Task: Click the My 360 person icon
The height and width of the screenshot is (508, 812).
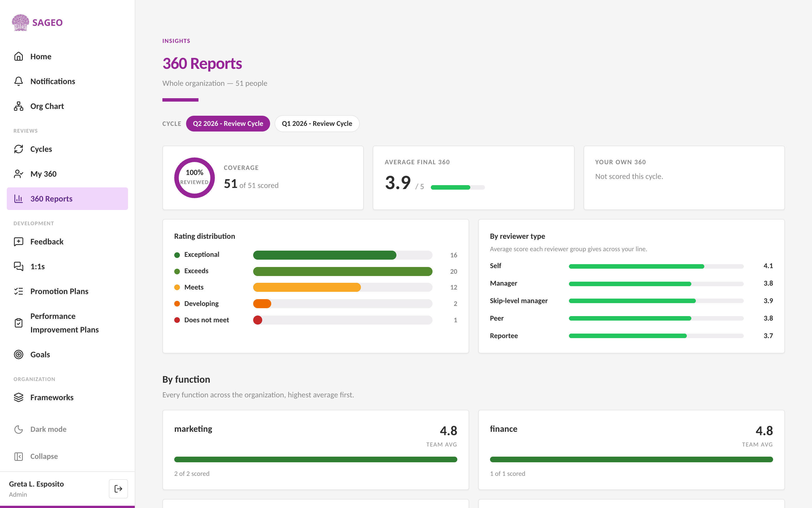Action: [18, 174]
